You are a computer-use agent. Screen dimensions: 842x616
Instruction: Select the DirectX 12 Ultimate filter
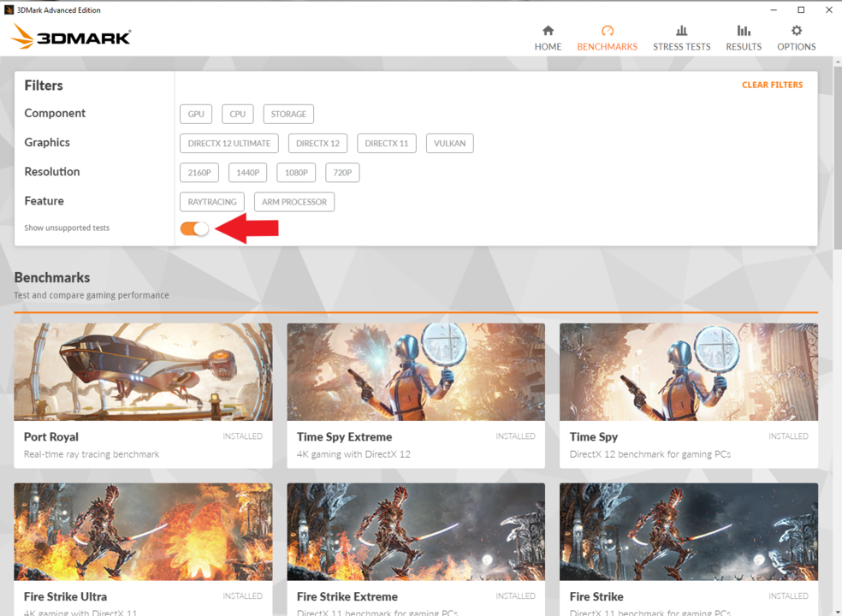228,143
